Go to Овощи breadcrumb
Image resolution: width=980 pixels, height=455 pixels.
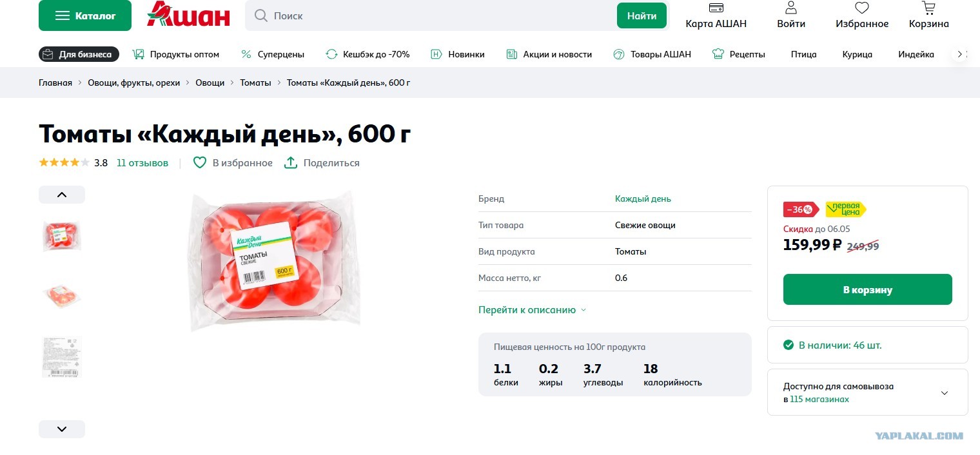tap(210, 82)
